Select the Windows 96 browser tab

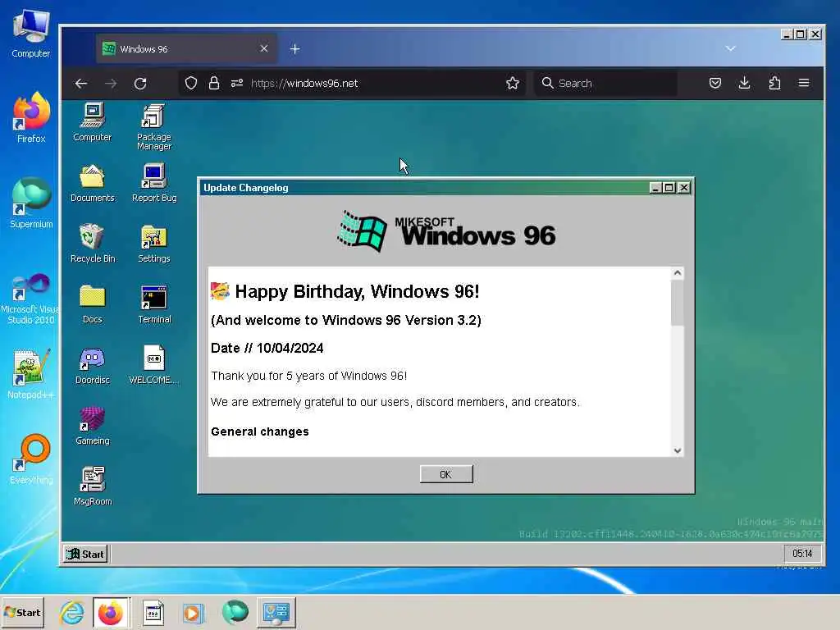[x=186, y=48]
